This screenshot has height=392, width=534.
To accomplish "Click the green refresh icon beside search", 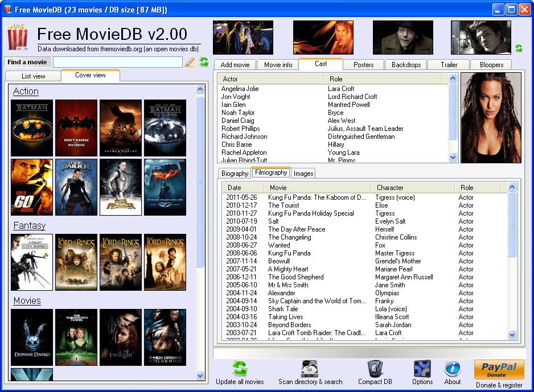I will coord(203,62).
